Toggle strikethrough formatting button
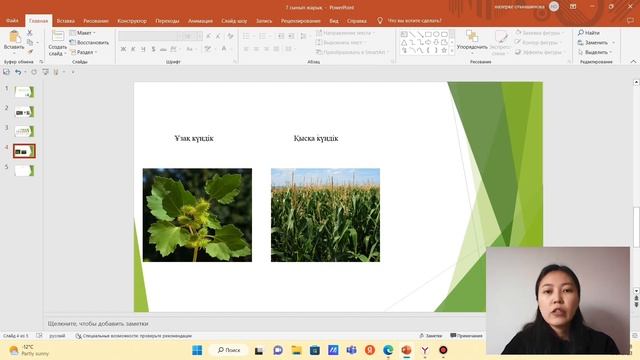 click(163, 49)
